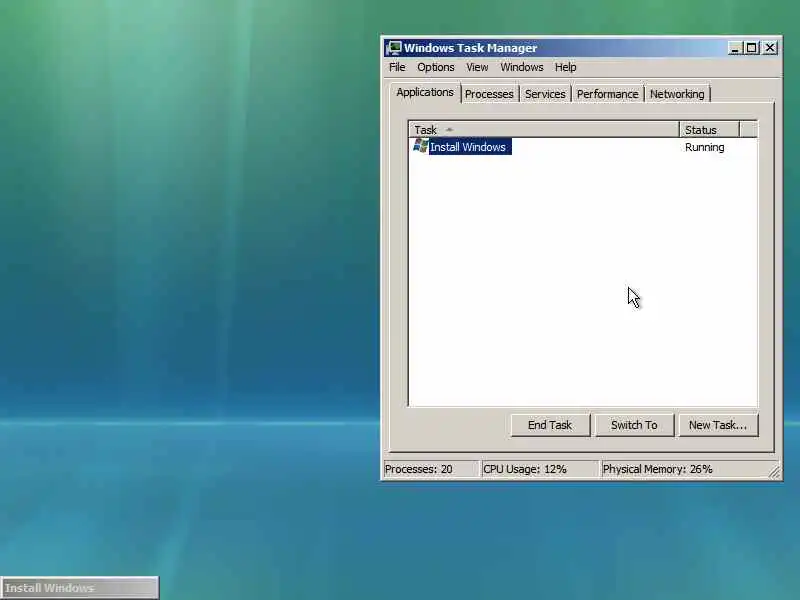The height and width of the screenshot is (600, 800).
Task: Switch to the Performance tab
Action: [607, 94]
